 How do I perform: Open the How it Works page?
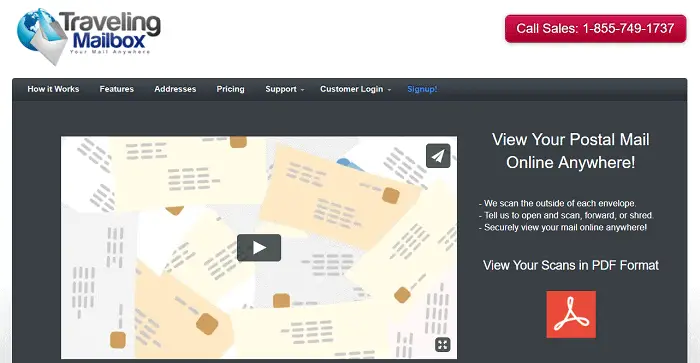[53, 89]
